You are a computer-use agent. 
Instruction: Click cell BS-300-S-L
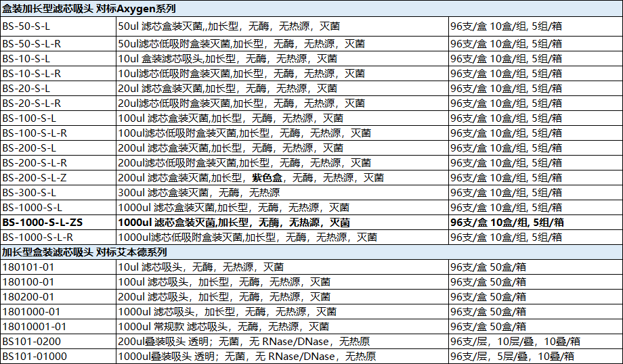pyautogui.click(x=58, y=193)
